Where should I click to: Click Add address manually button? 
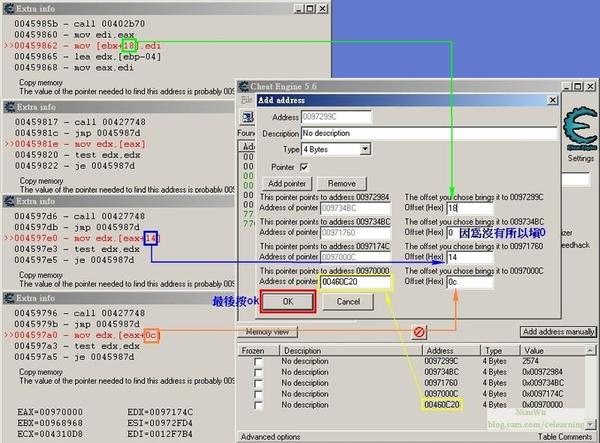click(x=558, y=332)
